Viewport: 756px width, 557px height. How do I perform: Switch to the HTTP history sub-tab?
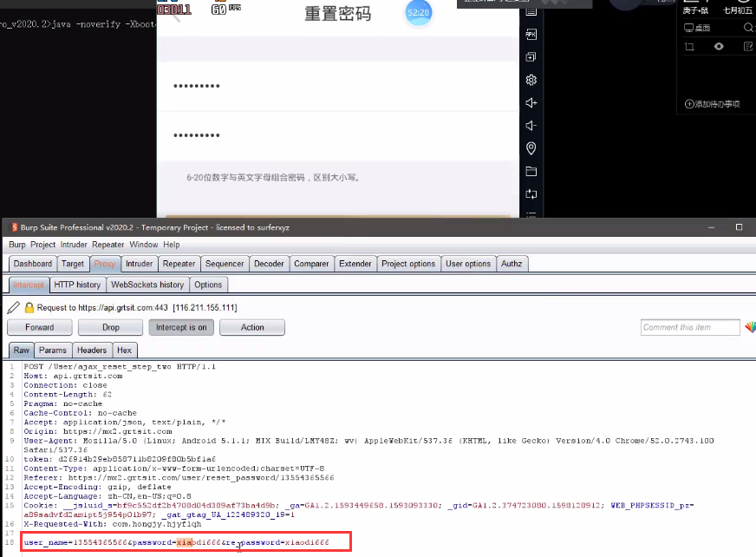click(x=77, y=285)
